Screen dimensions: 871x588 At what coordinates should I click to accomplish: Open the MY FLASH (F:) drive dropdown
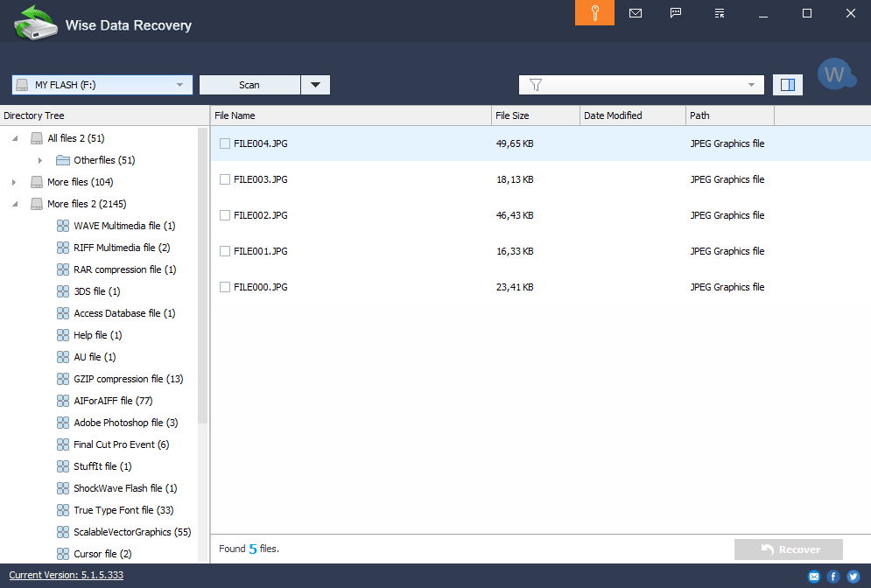pos(102,85)
